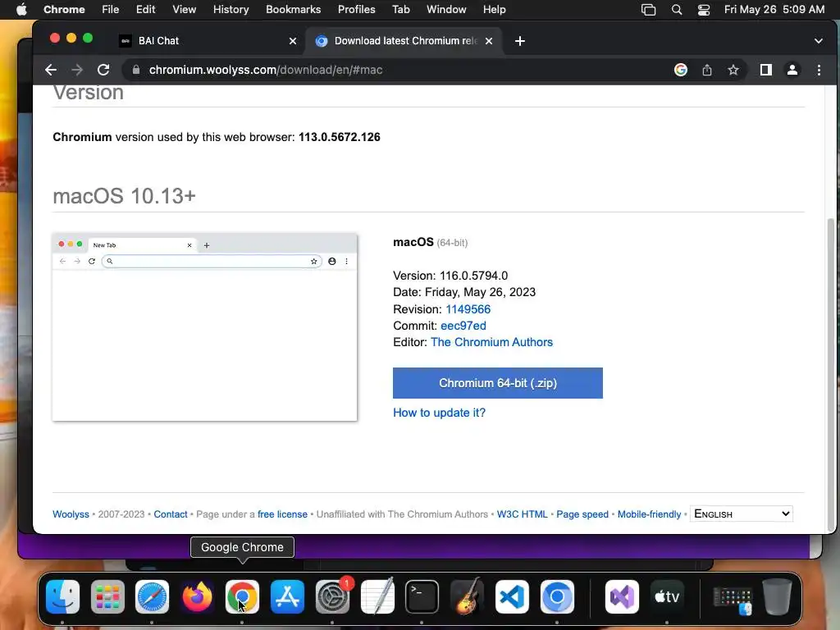The image size is (840, 630).
Task: Open the Apple menu
Action: point(21,10)
